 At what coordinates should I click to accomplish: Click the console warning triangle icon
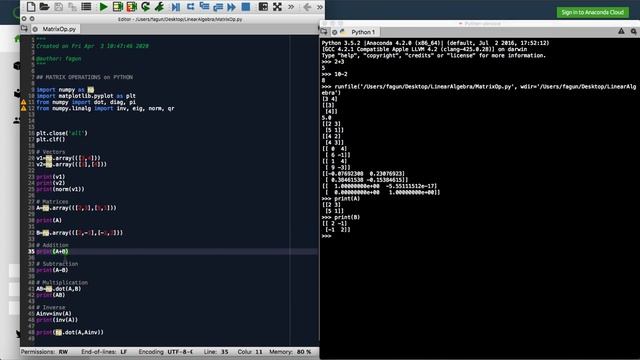[621, 31]
